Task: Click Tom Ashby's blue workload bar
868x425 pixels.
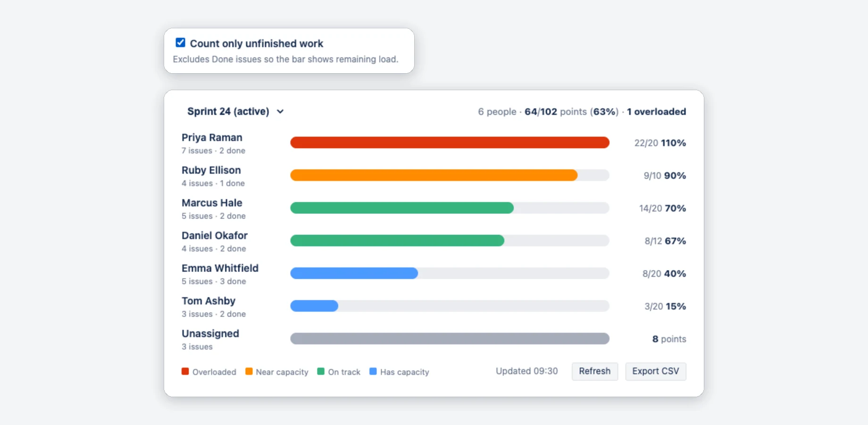Action: pyautogui.click(x=314, y=306)
